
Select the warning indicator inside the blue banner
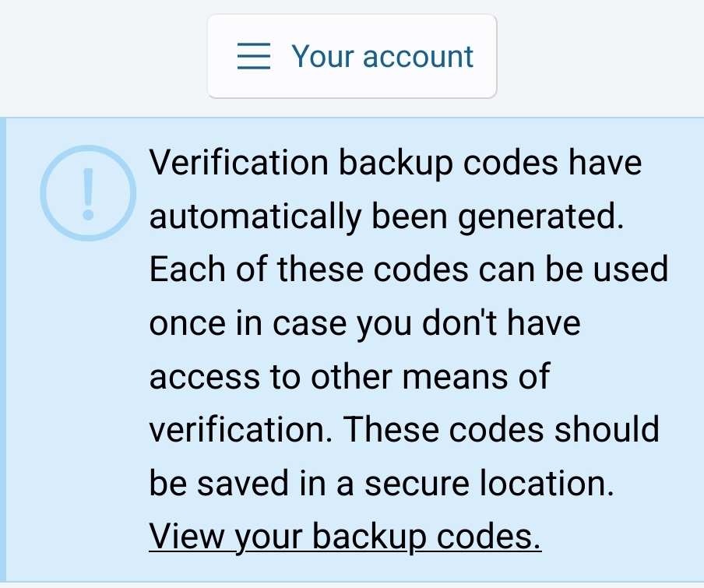pos(87,194)
